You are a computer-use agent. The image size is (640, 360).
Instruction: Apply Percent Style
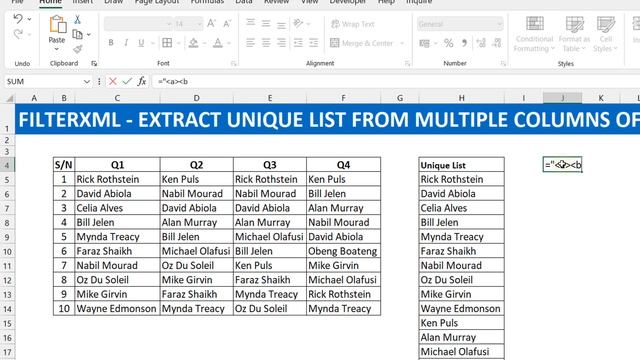point(449,43)
